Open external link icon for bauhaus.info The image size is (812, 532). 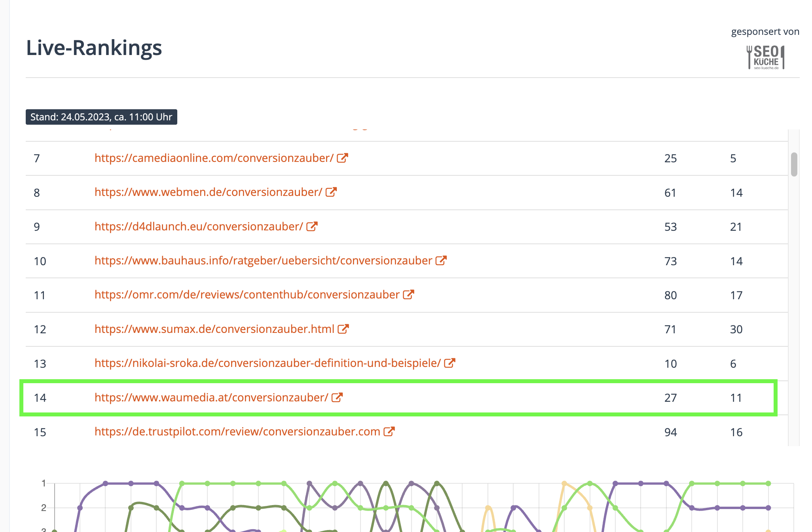(441, 260)
